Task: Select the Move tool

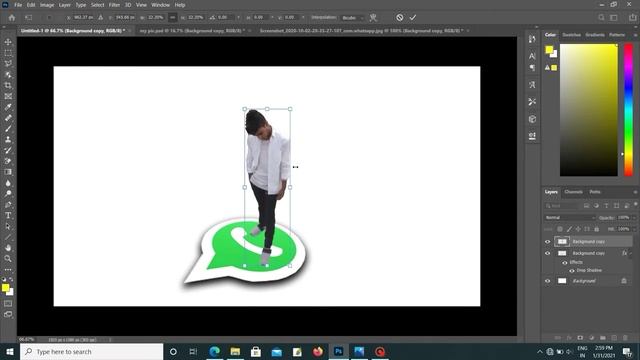Action: 8,42
